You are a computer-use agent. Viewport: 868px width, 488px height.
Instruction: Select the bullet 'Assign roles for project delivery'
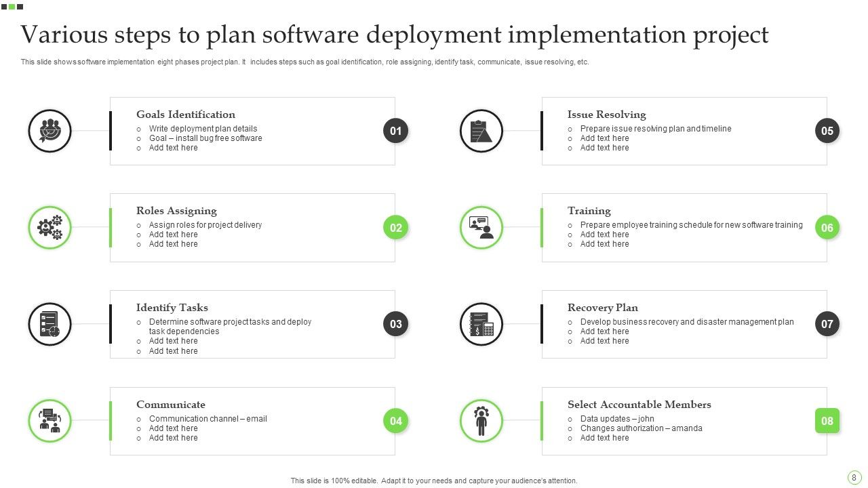[x=205, y=224]
